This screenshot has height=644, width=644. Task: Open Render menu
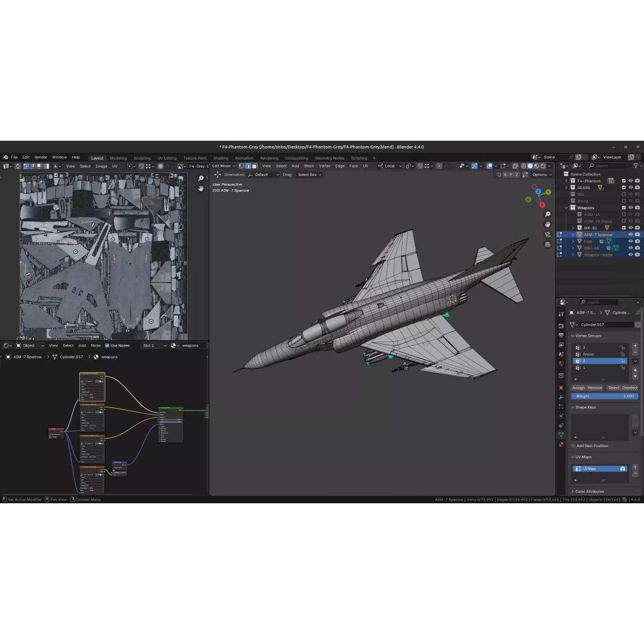point(41,157)
